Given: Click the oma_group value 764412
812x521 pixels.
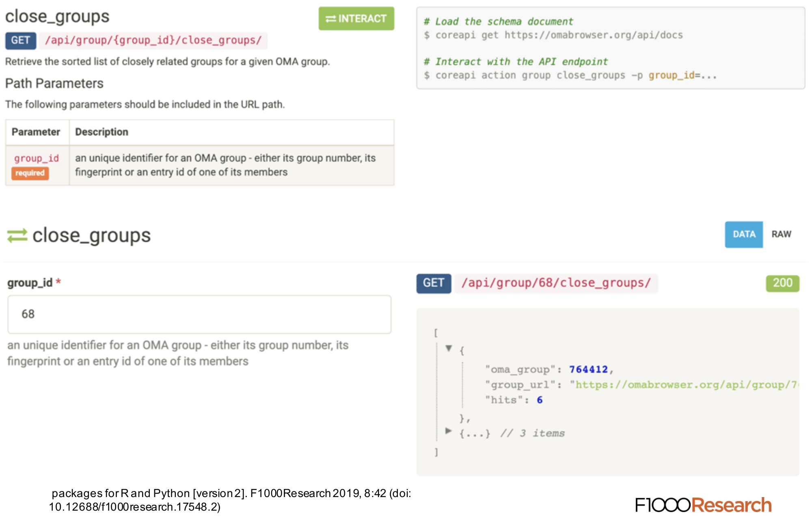Looking at the screenshot, I should (588, 369).
